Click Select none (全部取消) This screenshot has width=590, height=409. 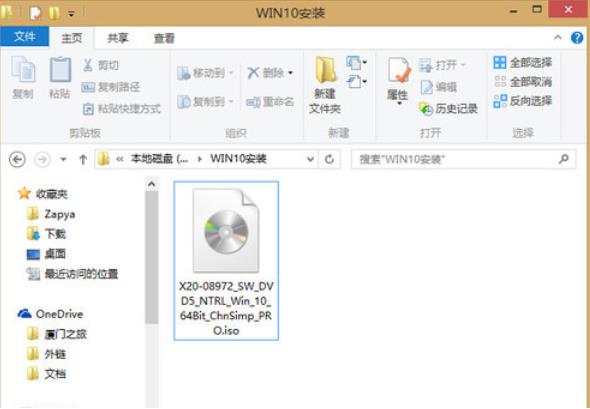click(523, 82)
